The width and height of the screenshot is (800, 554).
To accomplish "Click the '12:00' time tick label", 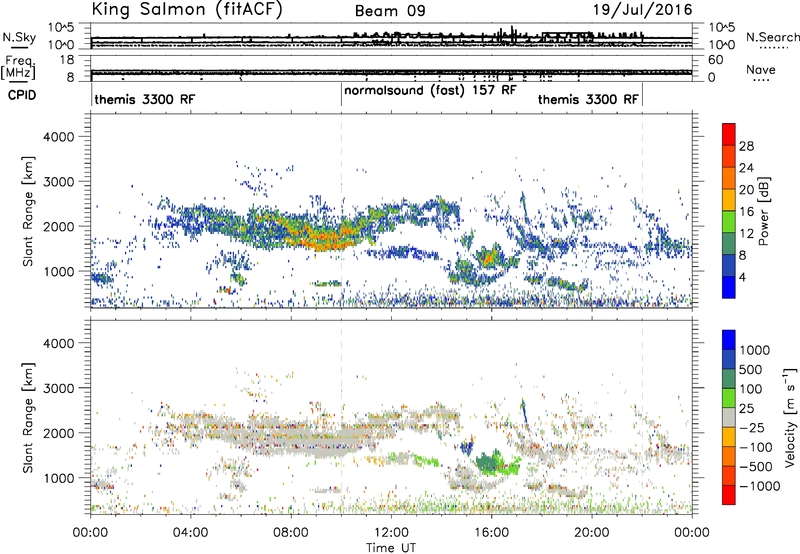I will coord(391,533).
